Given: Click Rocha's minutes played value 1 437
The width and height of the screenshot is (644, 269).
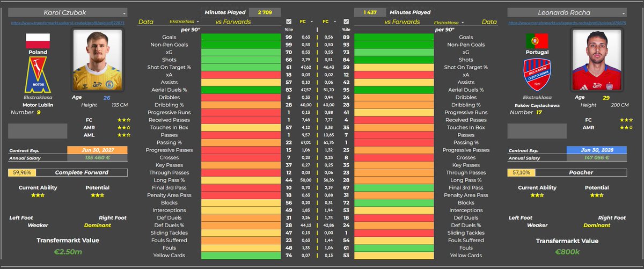Looking at the screenshot, I should tap(371, 12).
